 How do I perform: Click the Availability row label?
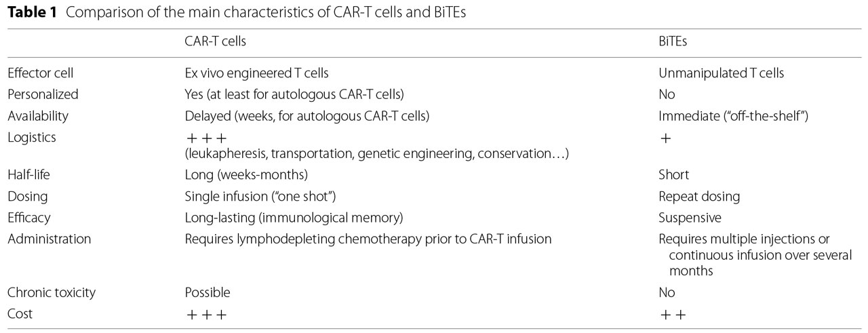click(39, 116)
